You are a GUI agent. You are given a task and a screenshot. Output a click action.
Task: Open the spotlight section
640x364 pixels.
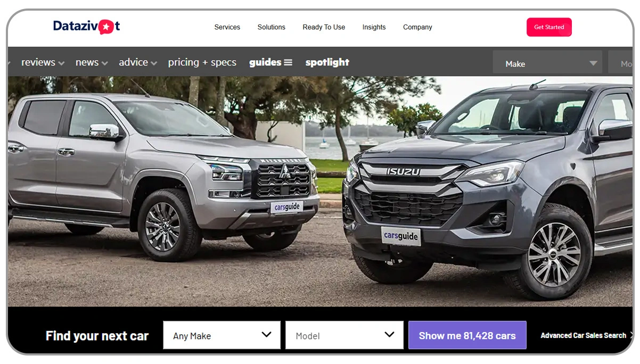[327, 62]
